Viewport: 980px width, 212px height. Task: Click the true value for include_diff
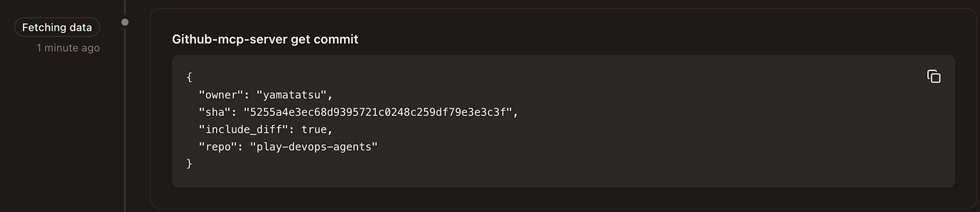click(314, 130)
